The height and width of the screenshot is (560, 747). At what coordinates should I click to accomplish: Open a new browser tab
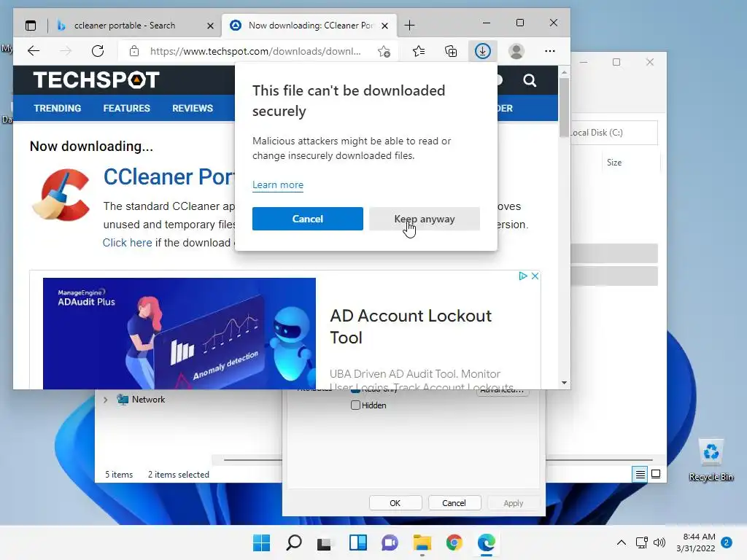coord(409,26)
